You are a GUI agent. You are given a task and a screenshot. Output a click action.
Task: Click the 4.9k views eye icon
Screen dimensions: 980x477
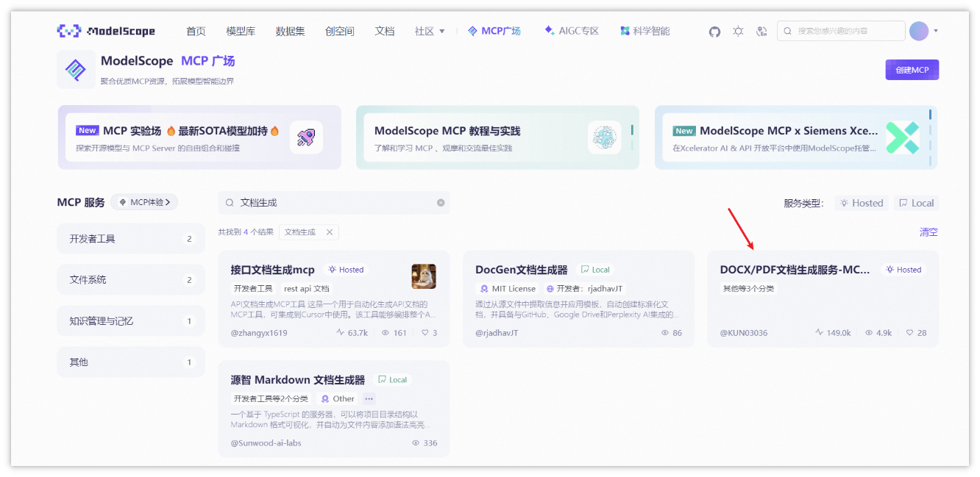[869, 333]
